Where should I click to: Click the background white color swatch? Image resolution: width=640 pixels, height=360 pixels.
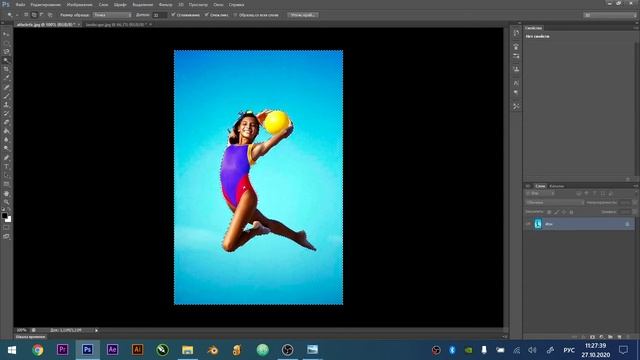(x=9, y=220)
